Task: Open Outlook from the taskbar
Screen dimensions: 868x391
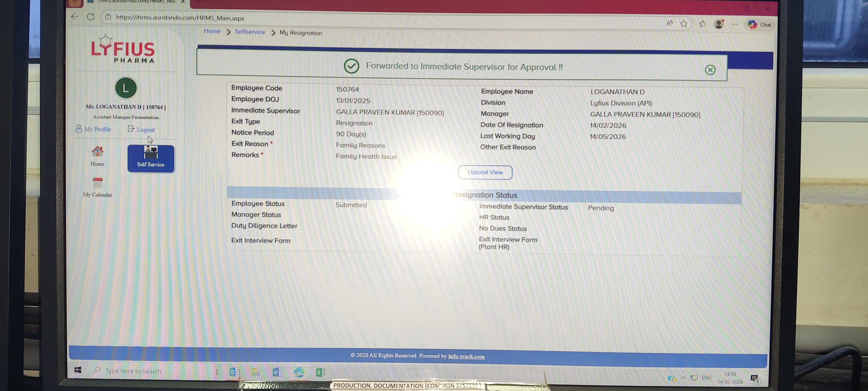Action: 234,372
